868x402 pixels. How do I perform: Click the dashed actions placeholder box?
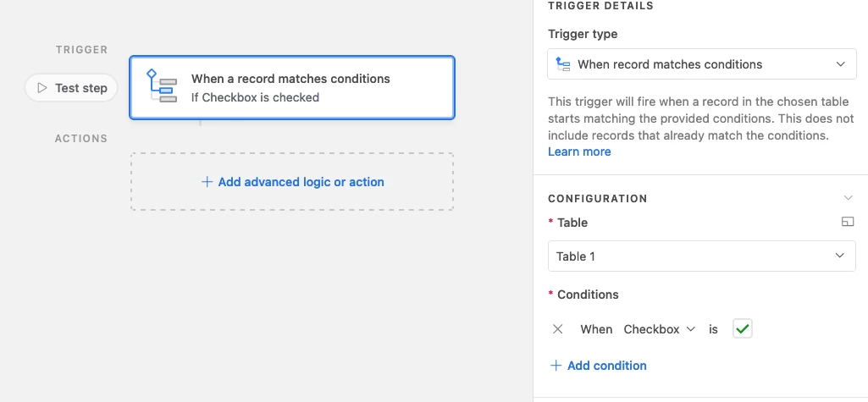pos(292,181)
